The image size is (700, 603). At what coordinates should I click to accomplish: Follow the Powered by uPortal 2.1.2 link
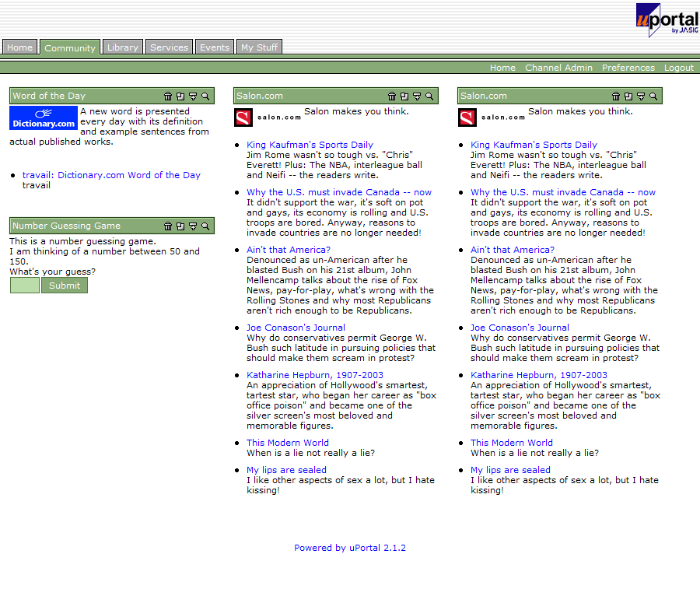350,548
